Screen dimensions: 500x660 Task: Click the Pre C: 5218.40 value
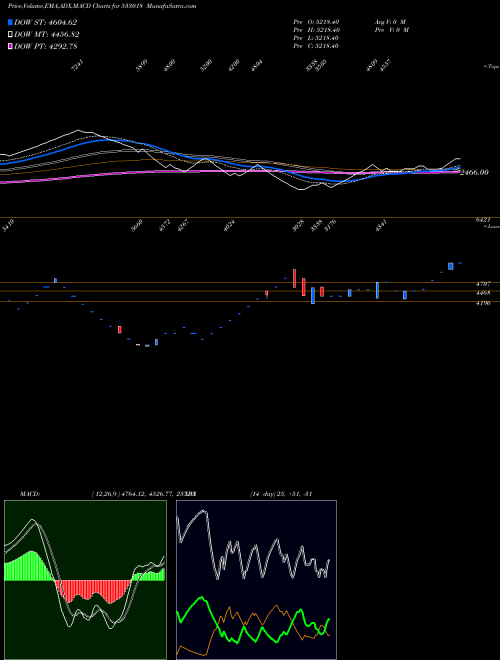click(x=316, y=46)
